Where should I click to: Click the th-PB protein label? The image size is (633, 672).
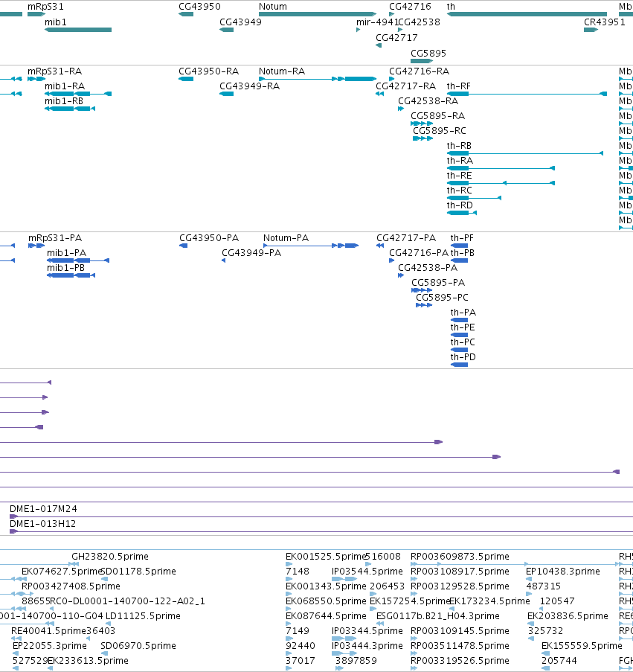462,253
